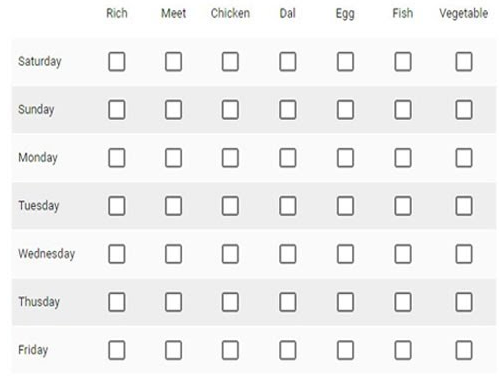
Task: Tick Egg checkbox for Wednesday
Action: point(345,254)
